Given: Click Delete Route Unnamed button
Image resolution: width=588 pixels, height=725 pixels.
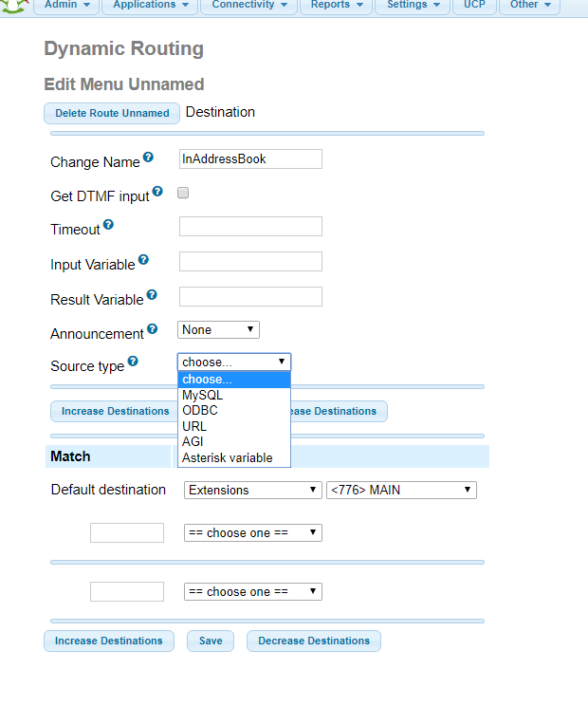Looking at the screenshot, I should click(x=112, y=113).
